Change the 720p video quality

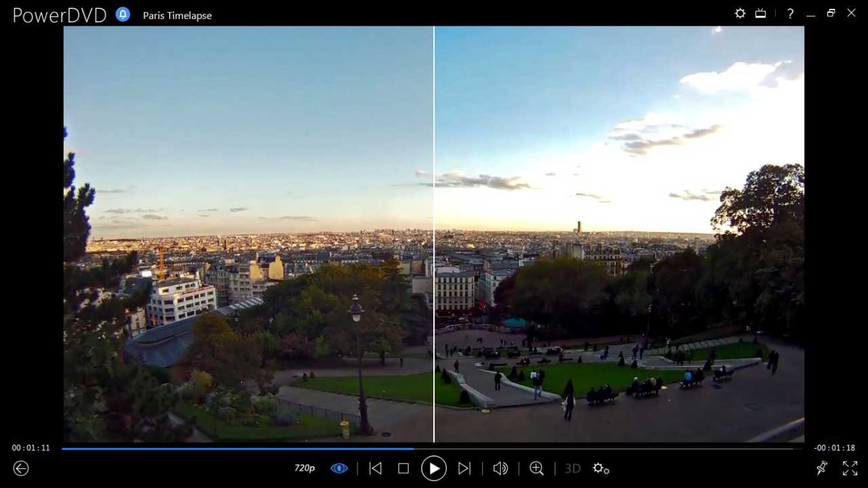304,468
